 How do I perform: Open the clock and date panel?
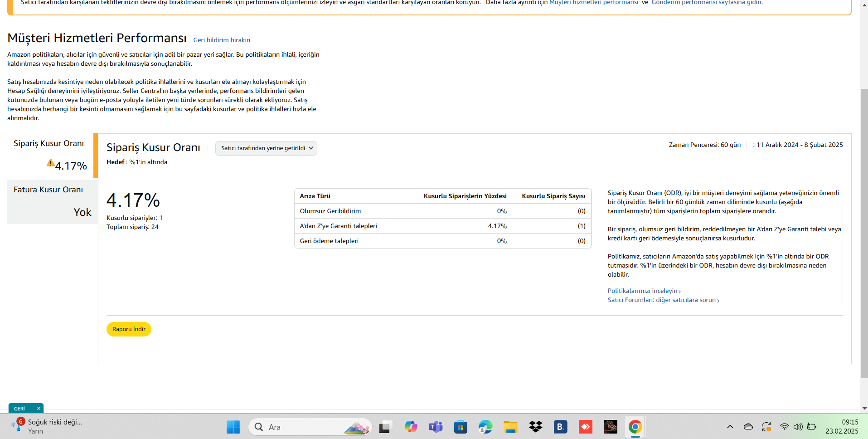pos(842,427)
